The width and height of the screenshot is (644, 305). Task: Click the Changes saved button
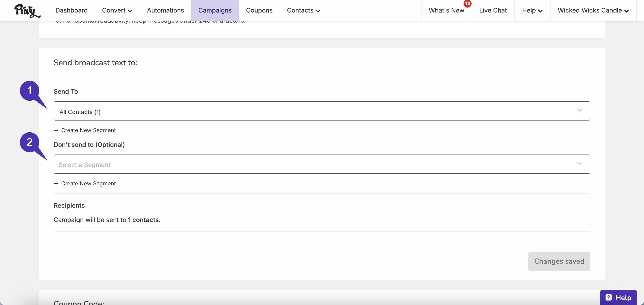[559, 261]
